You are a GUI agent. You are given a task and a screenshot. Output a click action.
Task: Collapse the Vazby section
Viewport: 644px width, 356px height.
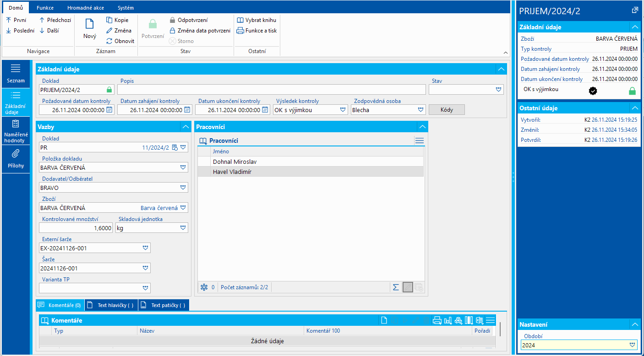point(186,127)
